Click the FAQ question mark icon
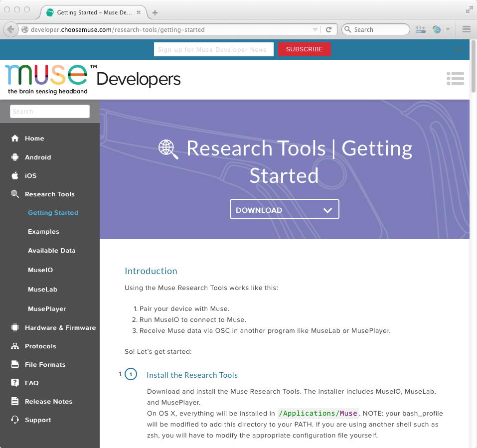 [x=15, y=383]
